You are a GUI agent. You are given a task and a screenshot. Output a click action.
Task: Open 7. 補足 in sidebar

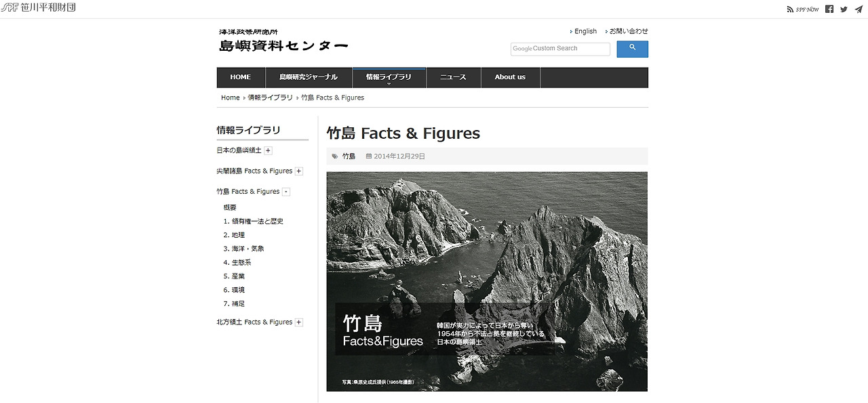(x=234, y=303)
